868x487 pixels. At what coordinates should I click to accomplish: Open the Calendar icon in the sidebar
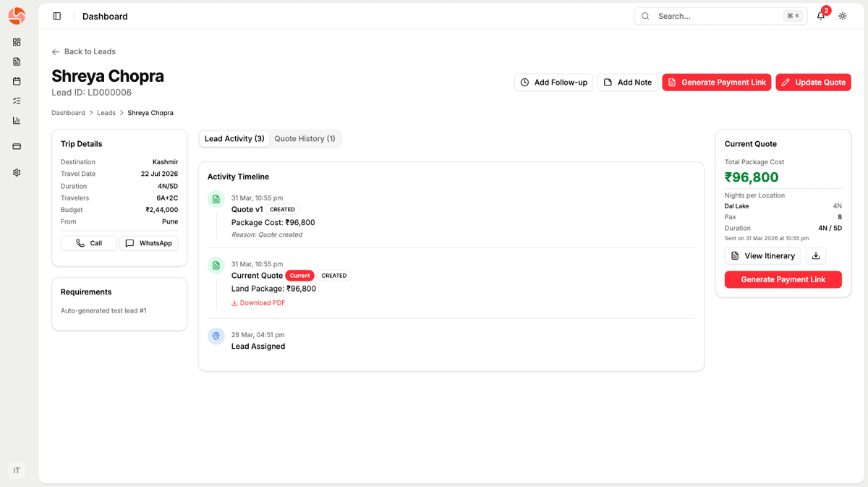click(x=17, y=81)
